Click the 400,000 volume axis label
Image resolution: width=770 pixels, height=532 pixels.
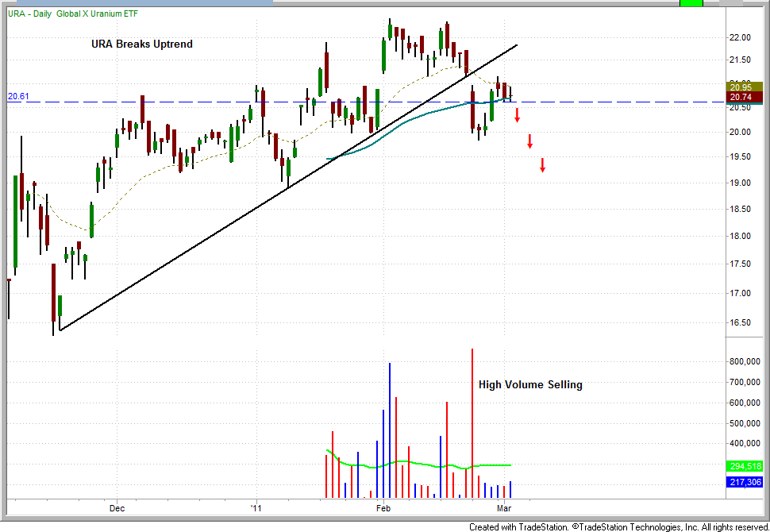click(745, 444)
